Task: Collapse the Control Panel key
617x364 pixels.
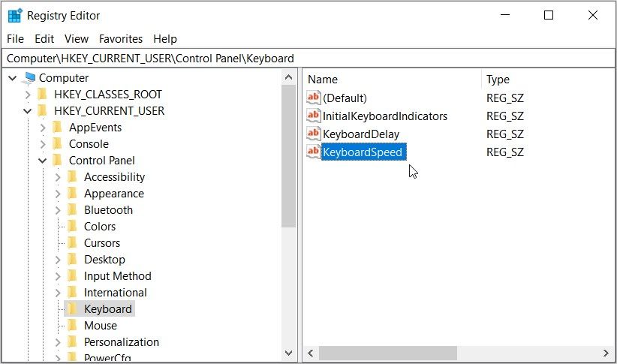Action: (x=43, y=161)
